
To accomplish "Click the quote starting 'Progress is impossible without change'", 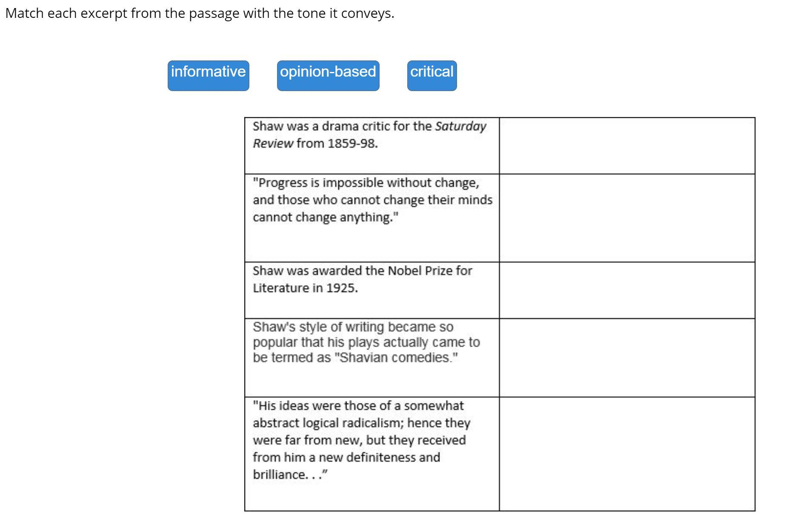I will tap(372, 200).
